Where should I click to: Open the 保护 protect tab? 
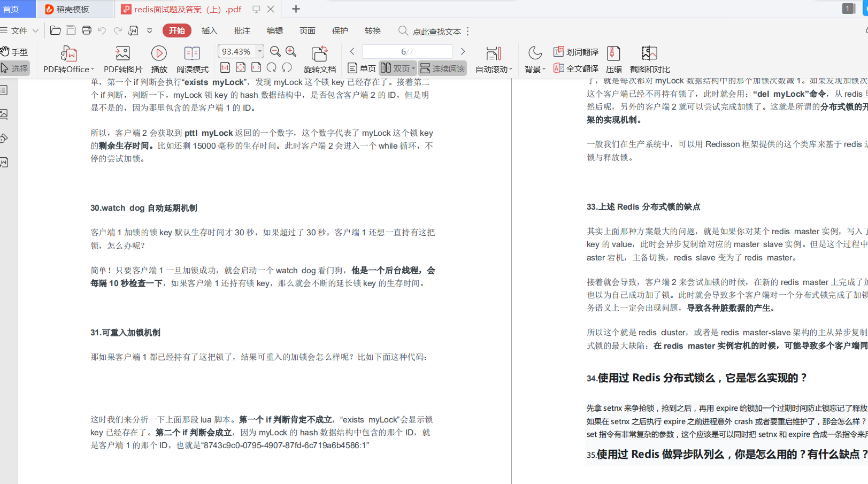[x=340, y=31]
